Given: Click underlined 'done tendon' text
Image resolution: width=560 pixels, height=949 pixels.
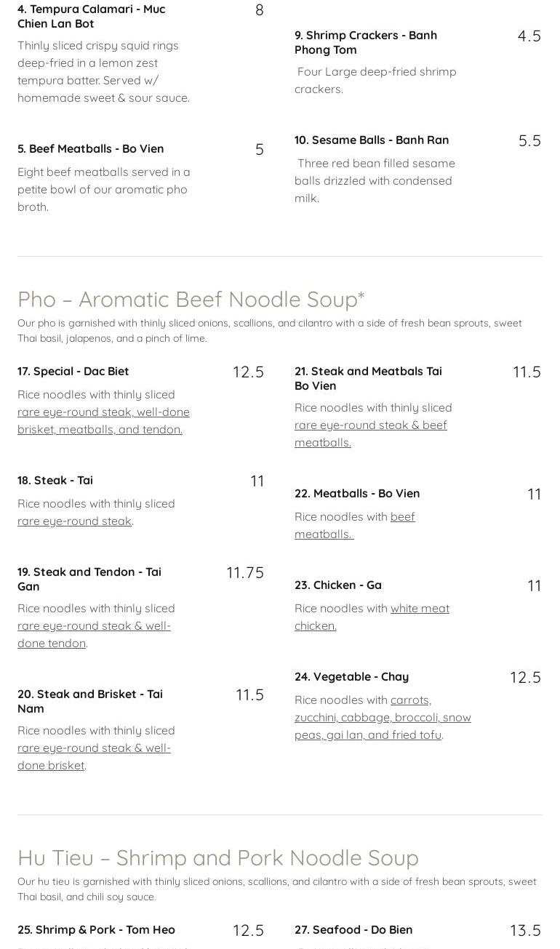Looking at the screenshot, I should (x=52, y=643).
